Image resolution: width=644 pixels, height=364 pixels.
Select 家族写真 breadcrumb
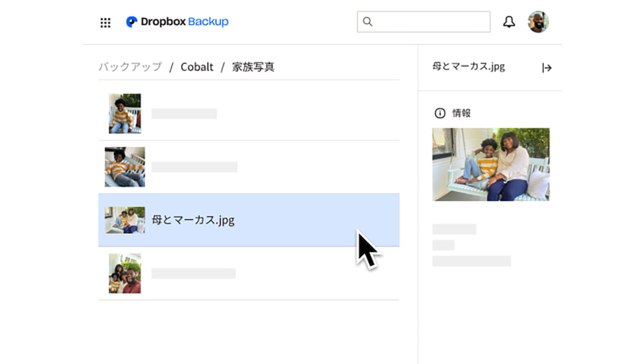tap(253, 67)
